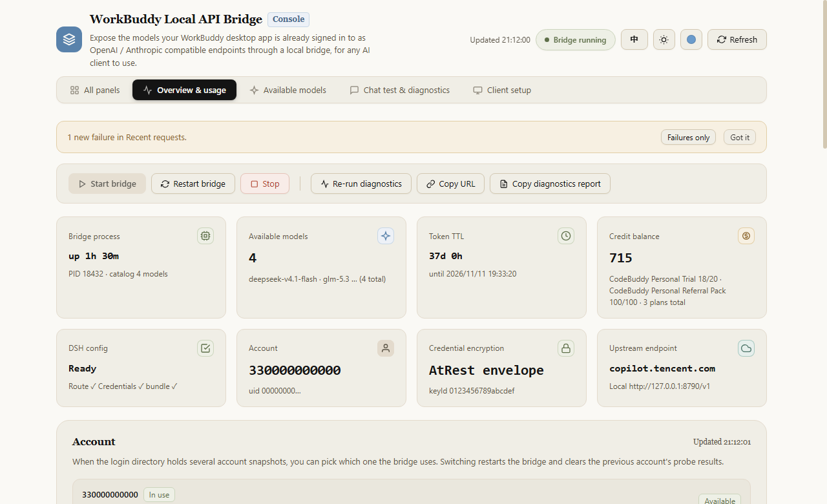Click the WorkBuddy stacked-layers logo icon
The width and height of the screenshot is (827, 504).
click(x=69, y=39)
